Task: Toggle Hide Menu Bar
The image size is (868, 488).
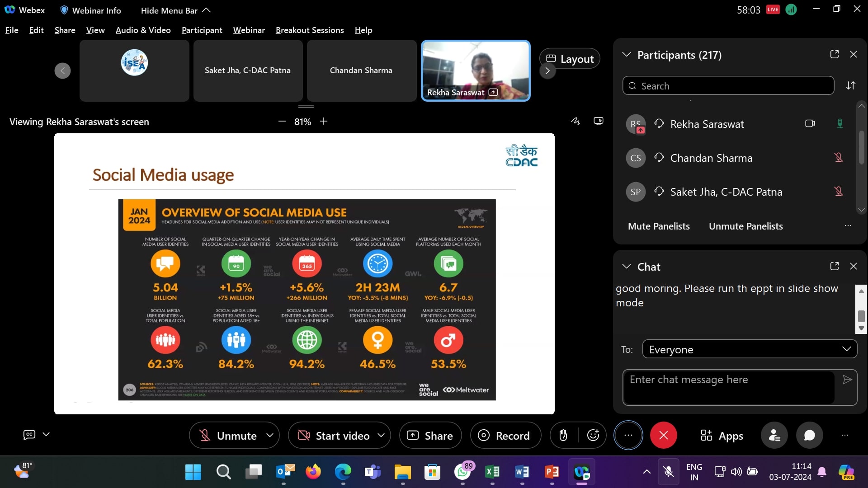Action: [x=175, y=10]
